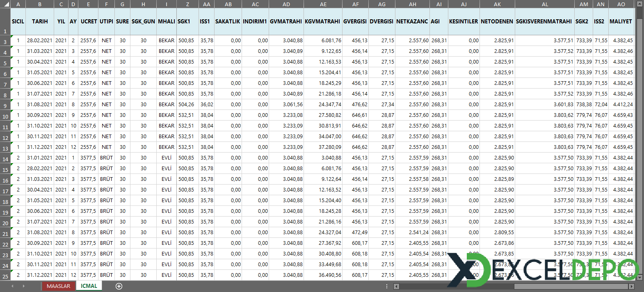This screenshot has height=292, width=644.
Task: Click date cell 31.08.2021 in row 9
Action: click(x=40, y=105)
